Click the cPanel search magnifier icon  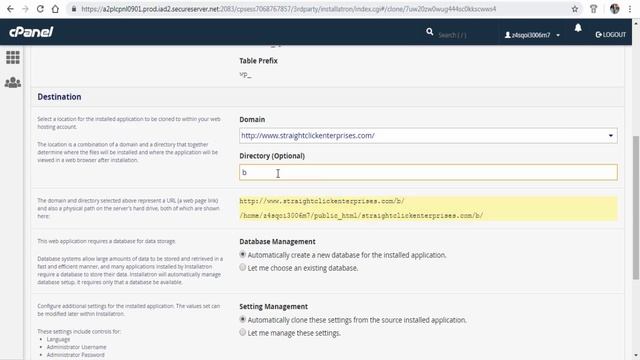point(429,31)
